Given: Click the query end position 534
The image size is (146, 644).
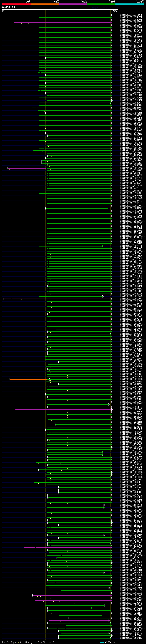Looking at the screenshot, I should click(115, 11).
